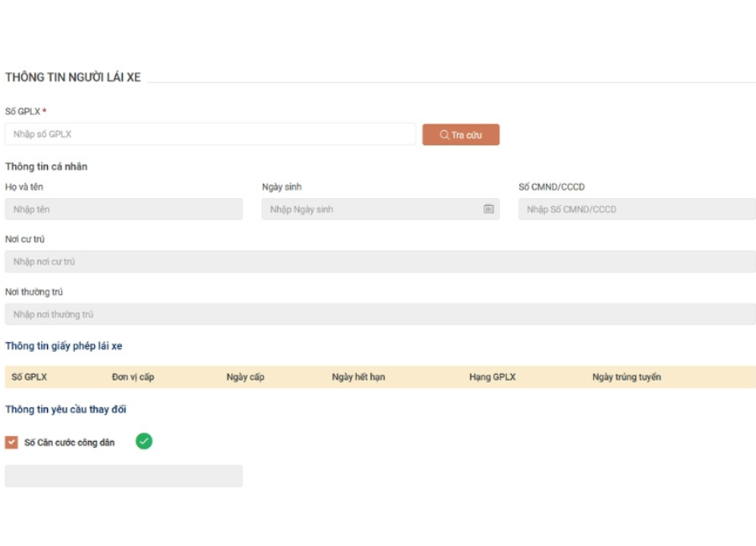
Task: Click the Thông tin giấy phép lái xe heading
Action: [64, 346]
